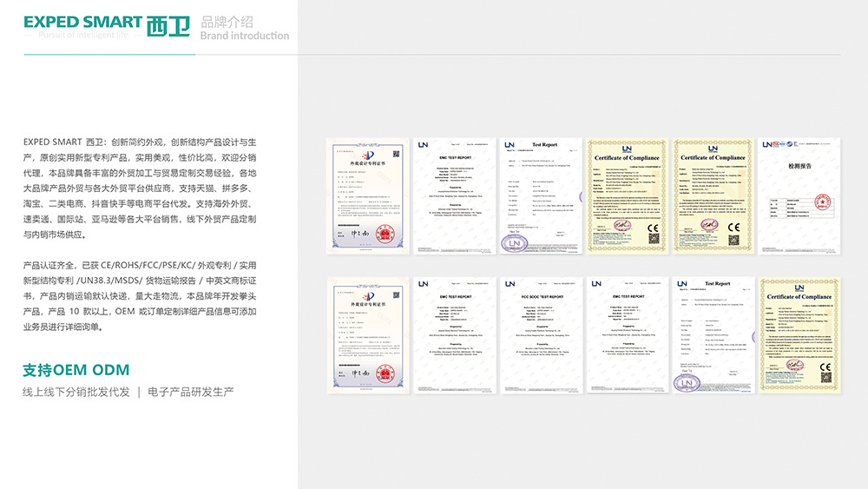
Task: Click the 支持OEM ODM heading
Action: (76, 370)
